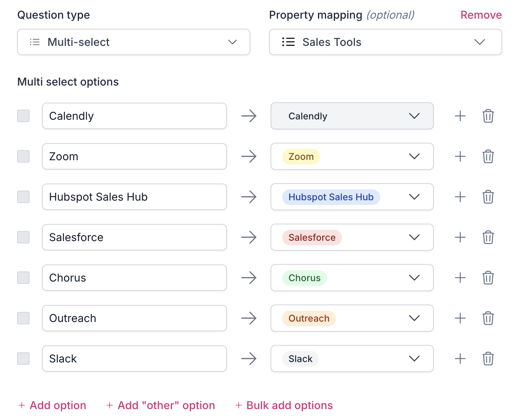Click the plus icon beside Hubspot Sales Hub
The image size is (517, 420).
(x=460, y=197)
